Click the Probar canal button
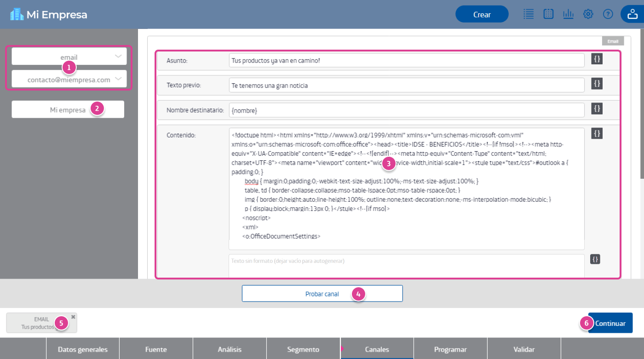 (322, 293)
